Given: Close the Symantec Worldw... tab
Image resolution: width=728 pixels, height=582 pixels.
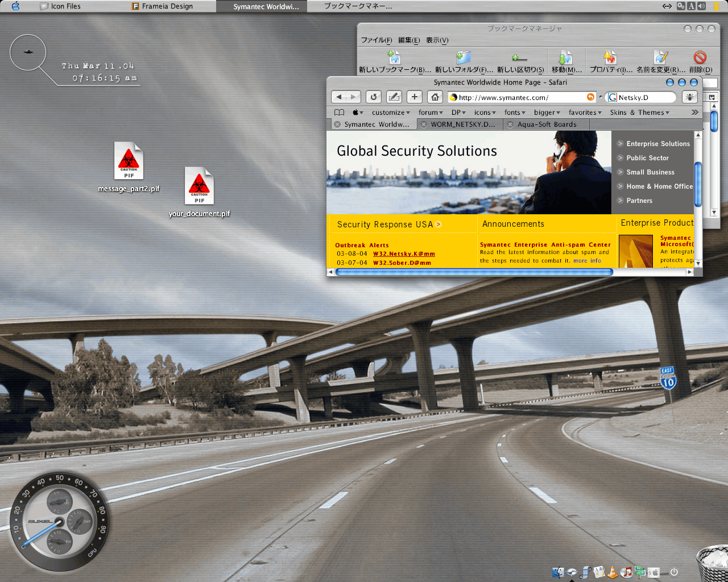Looking at the screenshot, I should [337, 124].
